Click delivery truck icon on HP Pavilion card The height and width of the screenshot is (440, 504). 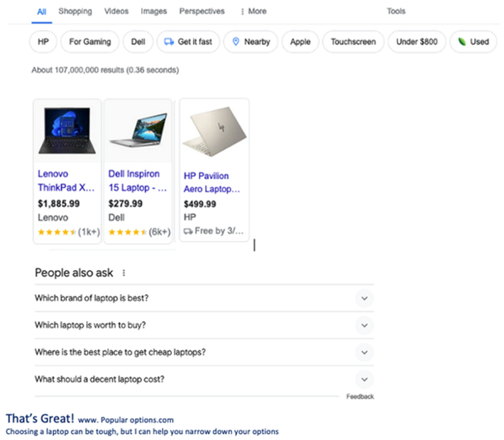pos(188,231)
